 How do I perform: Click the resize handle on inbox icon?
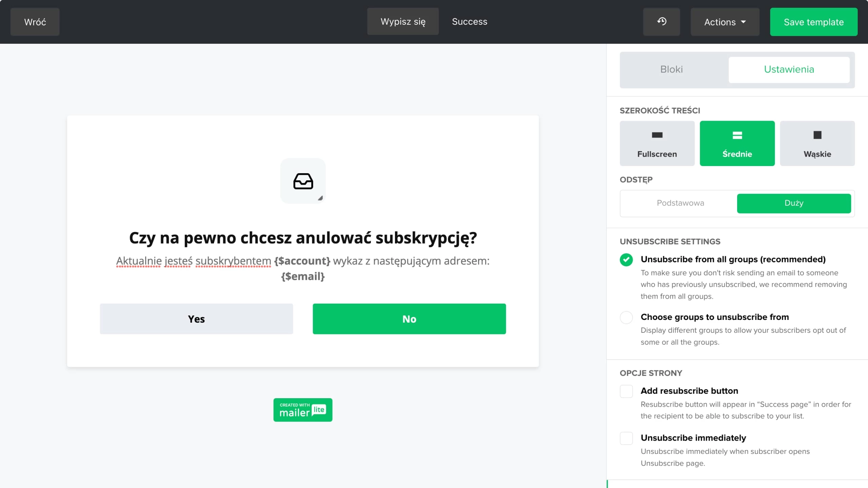(320, 198)
